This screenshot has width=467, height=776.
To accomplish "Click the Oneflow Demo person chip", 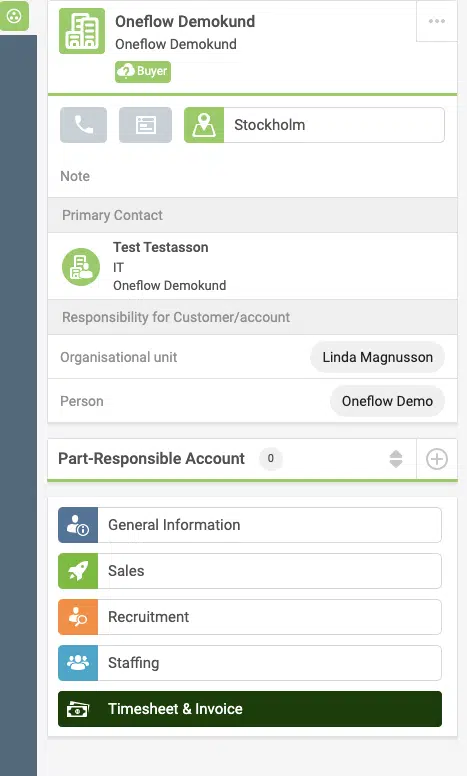I will [x=387, y=401].
